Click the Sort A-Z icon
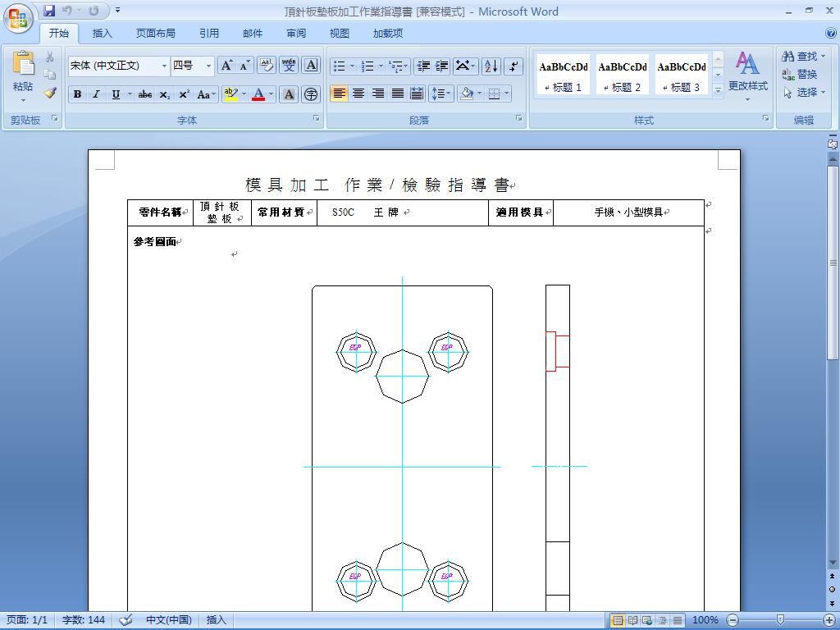 click(x=491, y=66)
